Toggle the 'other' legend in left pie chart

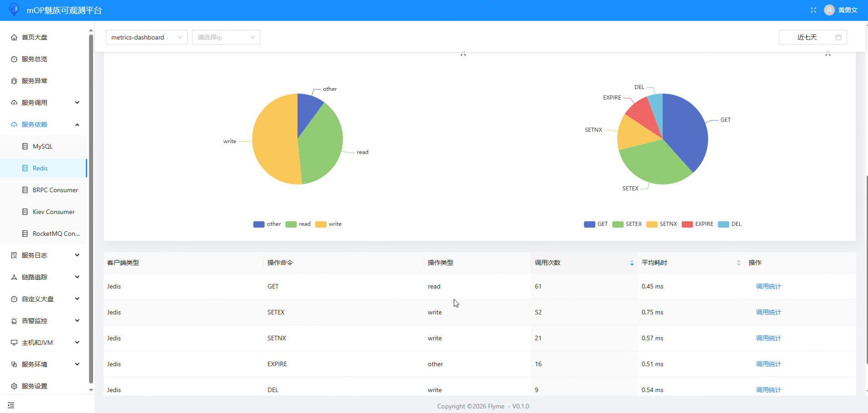click(267, 224)
